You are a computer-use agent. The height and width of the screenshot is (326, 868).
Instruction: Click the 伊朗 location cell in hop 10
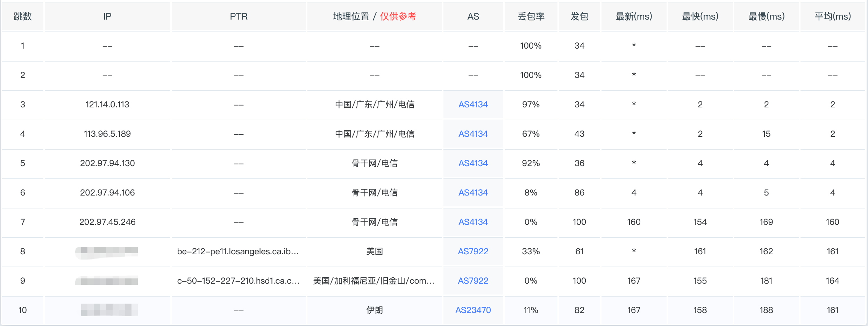tap(375, 310)
